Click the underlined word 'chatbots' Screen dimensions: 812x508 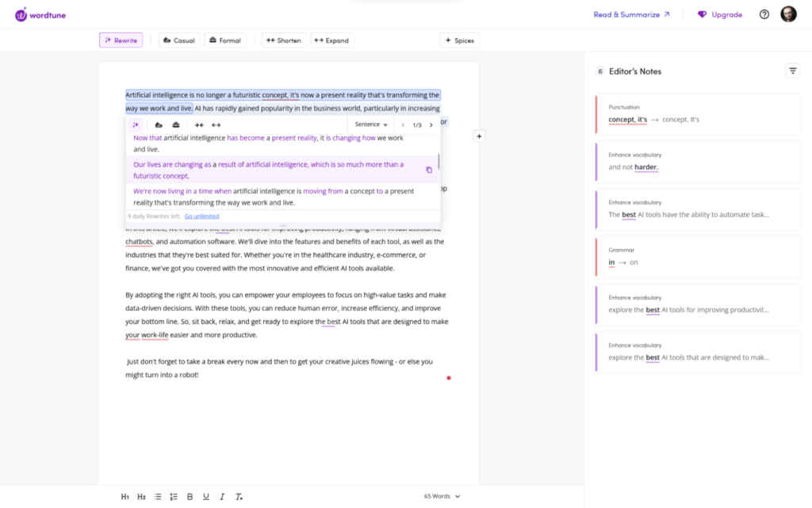tap(139, 241)
